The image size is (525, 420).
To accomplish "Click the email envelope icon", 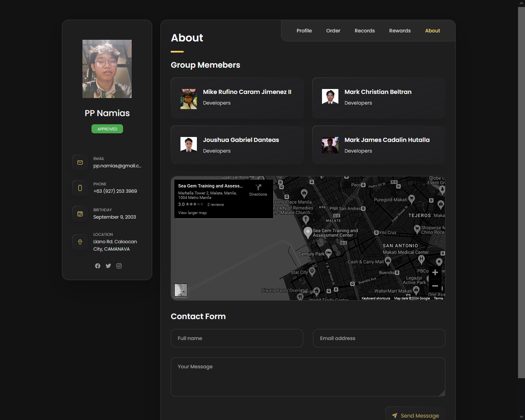I will (x=80, y=162).
